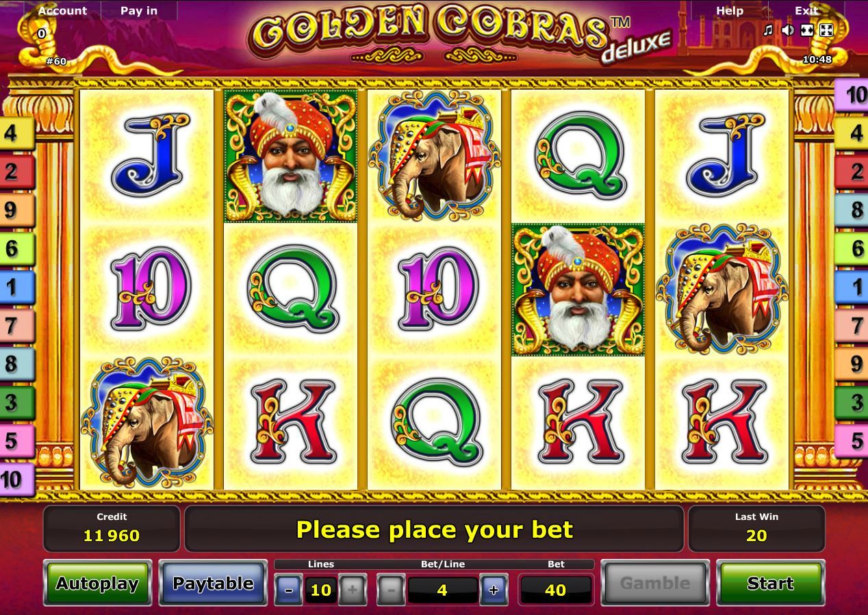
Task: Decrease number of lines with minus
Action: (x=289, y=590)
